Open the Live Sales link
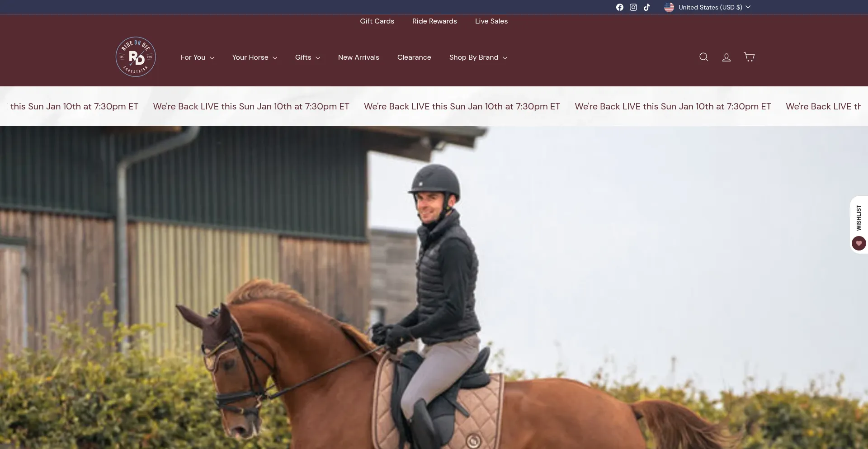 pos(491,21)
